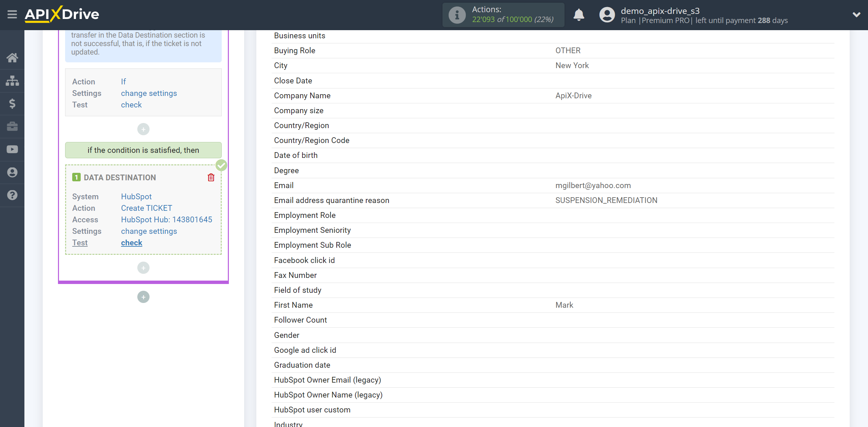Open profile icon in sidebar
The width and height of the screenshot is (868, 427).
(12, 172)
